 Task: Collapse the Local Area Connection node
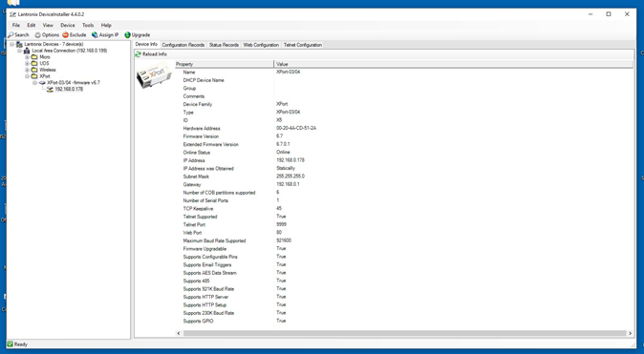point(19,51)
